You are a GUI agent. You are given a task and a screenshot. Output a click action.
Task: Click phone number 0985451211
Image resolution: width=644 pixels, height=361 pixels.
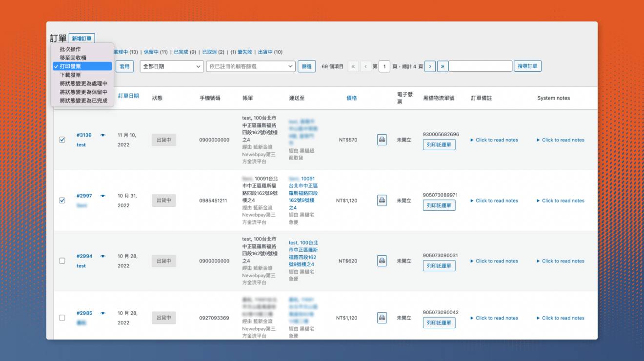(x=213, y=201)
